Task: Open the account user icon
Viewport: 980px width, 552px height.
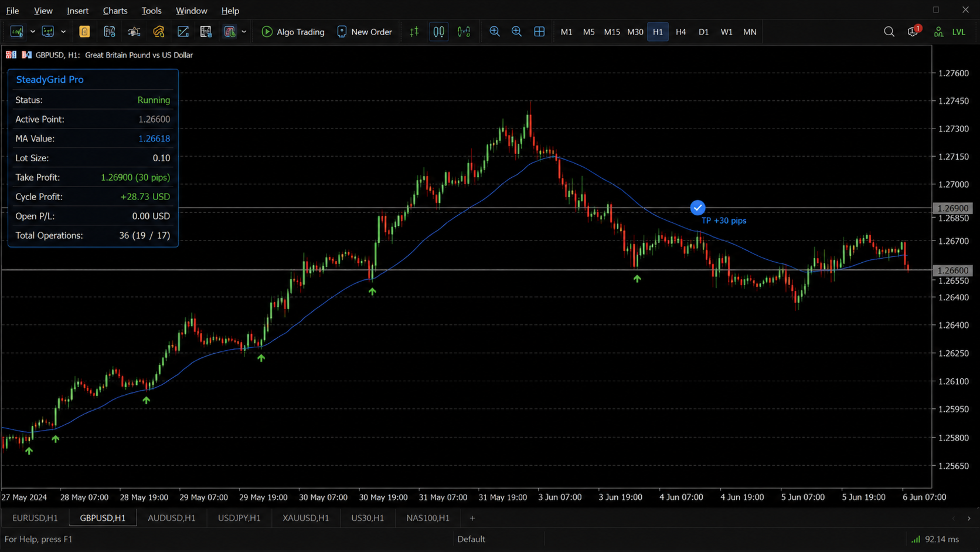Action: tap(939, 32)
